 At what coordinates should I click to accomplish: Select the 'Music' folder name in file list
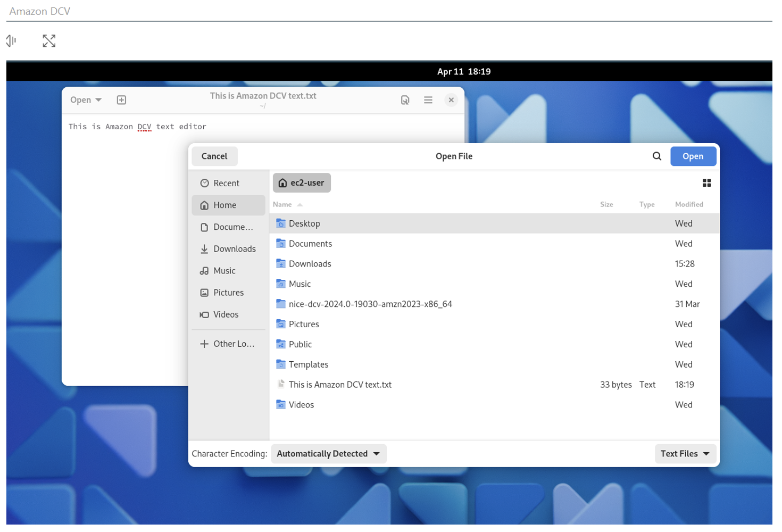pos(300,284)
